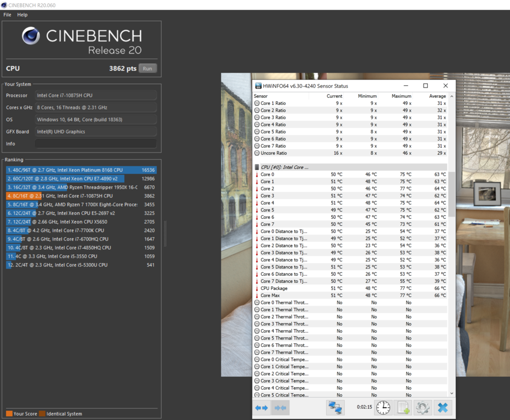Select ranking entry Intel Core i5-3550 CPU
Screen dimensions: 510x420
pos(82,256)
